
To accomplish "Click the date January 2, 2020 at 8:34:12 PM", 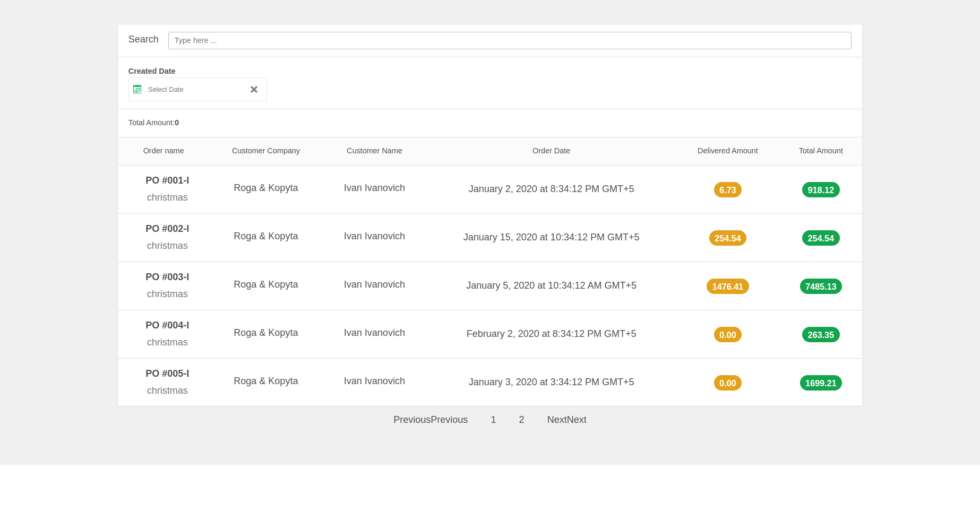I will 551,189.
